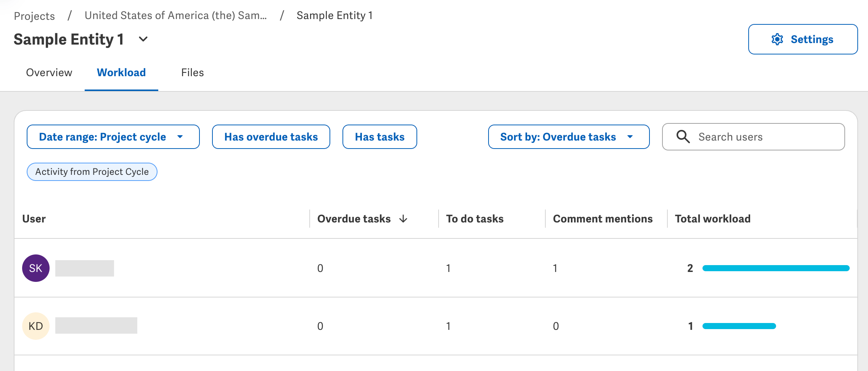Sort by the To do tasks column header
868x371 pixels.
tap(475, 219)
